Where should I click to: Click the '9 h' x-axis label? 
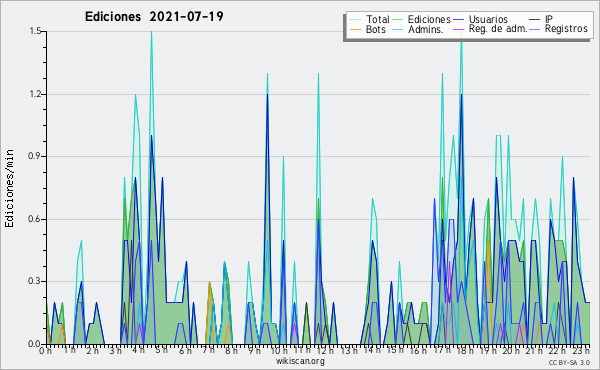[x=254, y=351]
